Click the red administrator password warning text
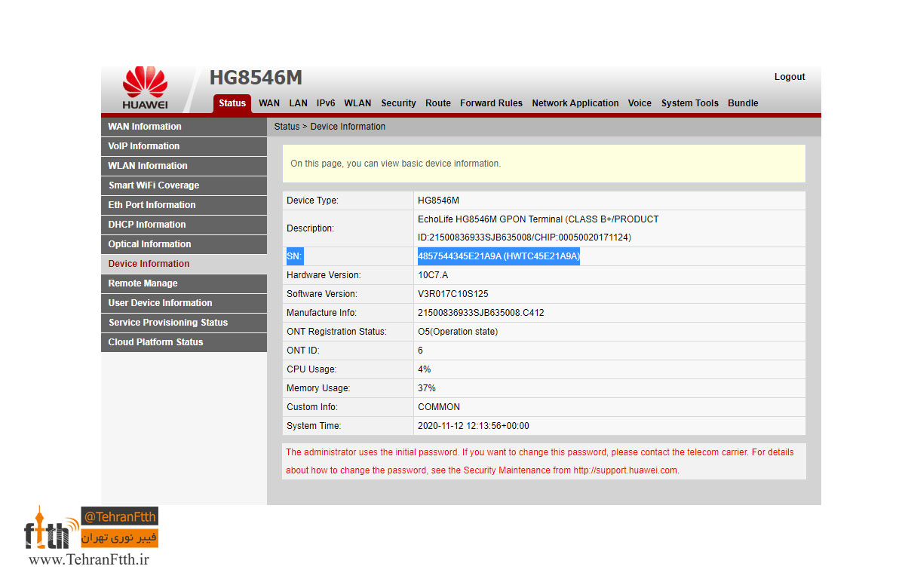Image resolution: width=905 pixels, height=588 pixels. [540, 461]
